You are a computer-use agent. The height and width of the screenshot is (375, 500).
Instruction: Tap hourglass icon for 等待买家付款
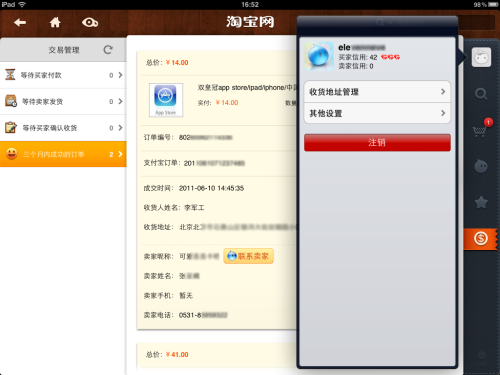10,75
